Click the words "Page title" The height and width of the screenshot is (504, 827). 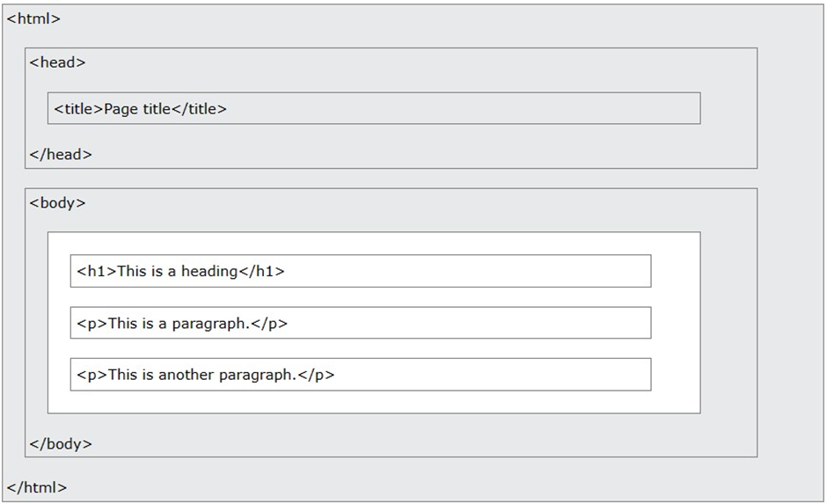point(137,109)
